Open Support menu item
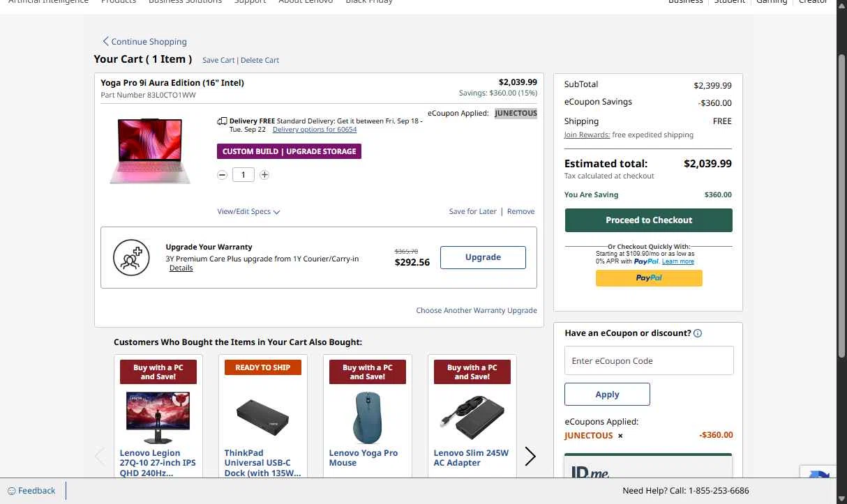 [x=250, y=1]
